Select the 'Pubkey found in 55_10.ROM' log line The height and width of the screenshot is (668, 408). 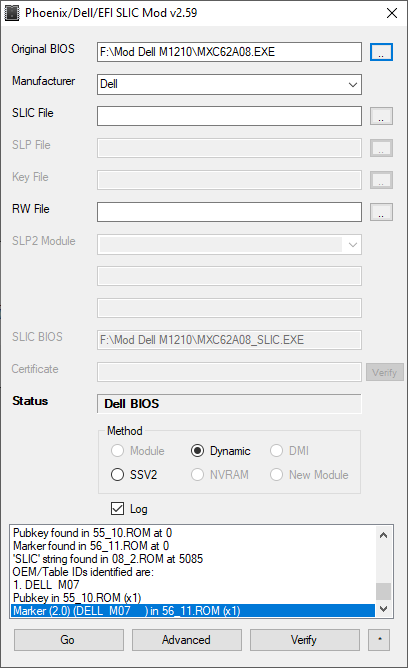click(92, 533)
